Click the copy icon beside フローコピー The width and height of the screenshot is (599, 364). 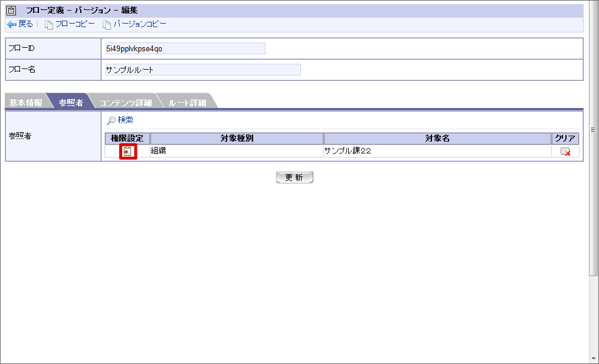click(49, 24)
